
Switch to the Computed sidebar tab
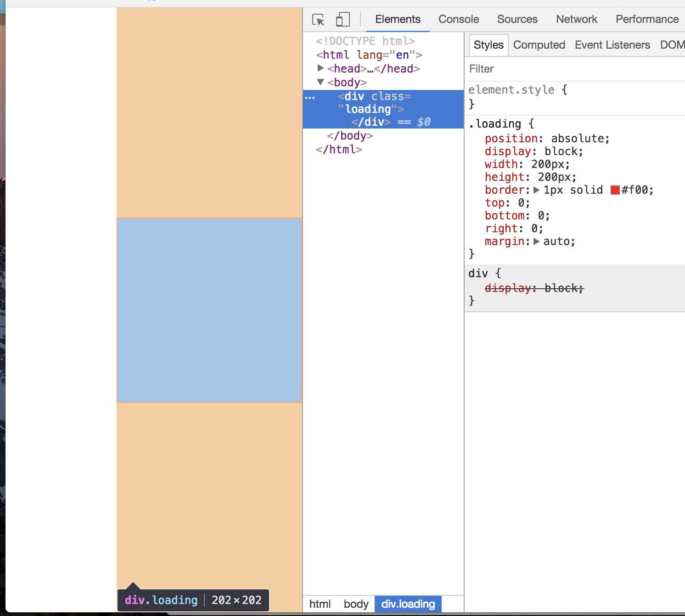pos(539,45)
